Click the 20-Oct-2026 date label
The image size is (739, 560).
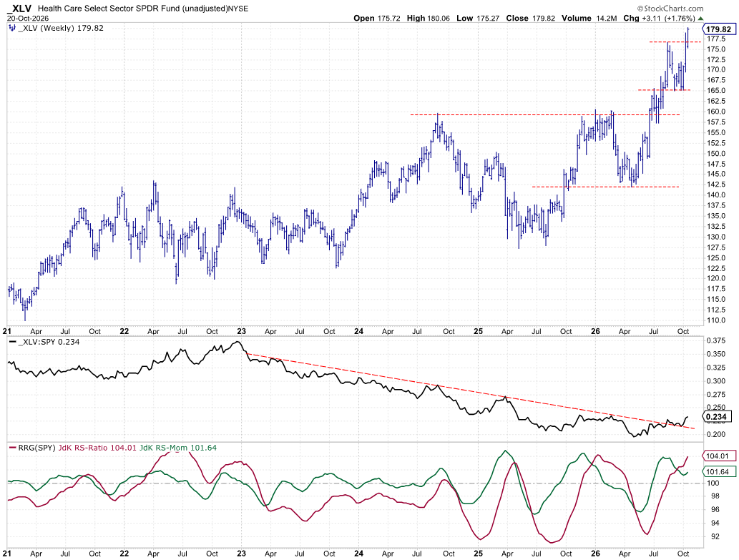point(28,19)
